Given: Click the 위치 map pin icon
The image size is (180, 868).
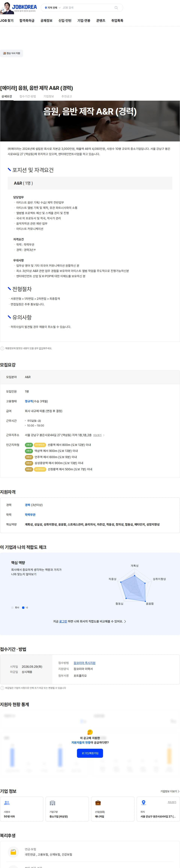Looking at the screenshot, I should pos(144,803).
